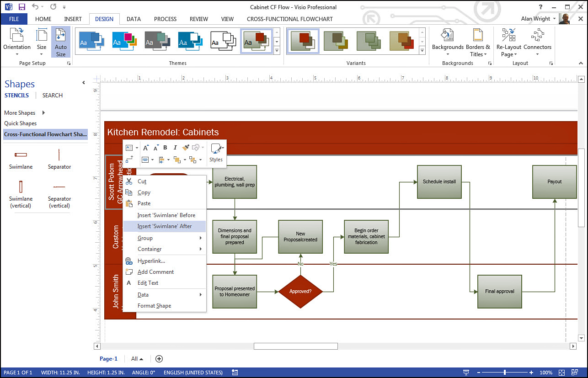
Task: Open the Orientation page setup option
Action: (17, 42)
